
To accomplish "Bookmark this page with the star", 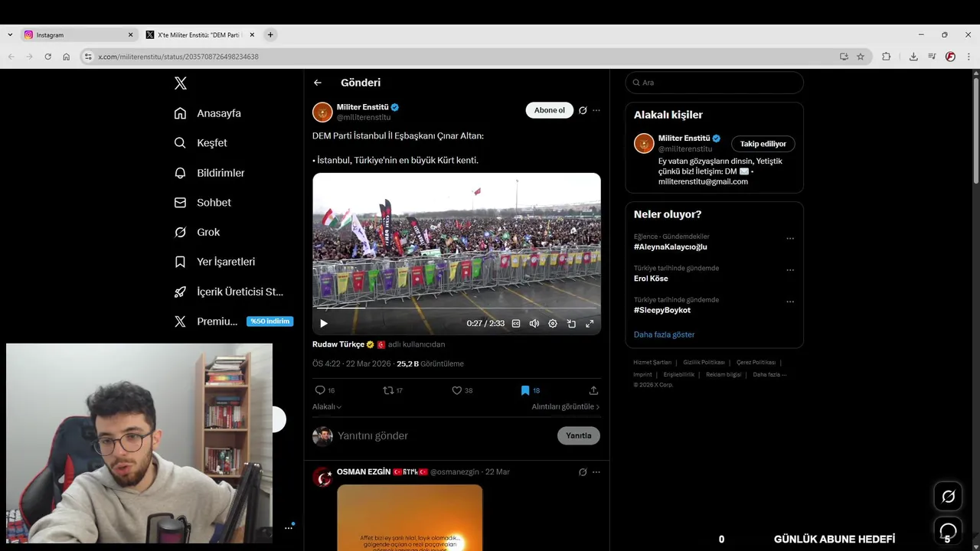I will click(861, 57).
